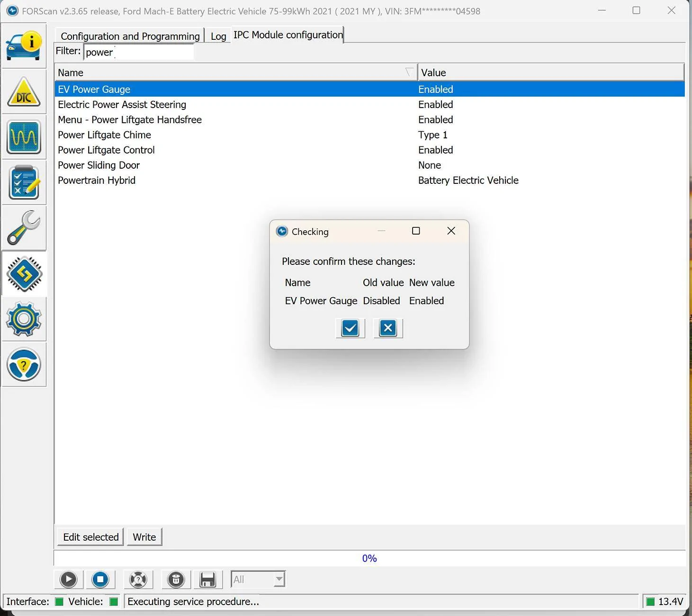Click the floppy disk save icon
The height and width of the screenshot is (616, 692).
click(208, 580)
